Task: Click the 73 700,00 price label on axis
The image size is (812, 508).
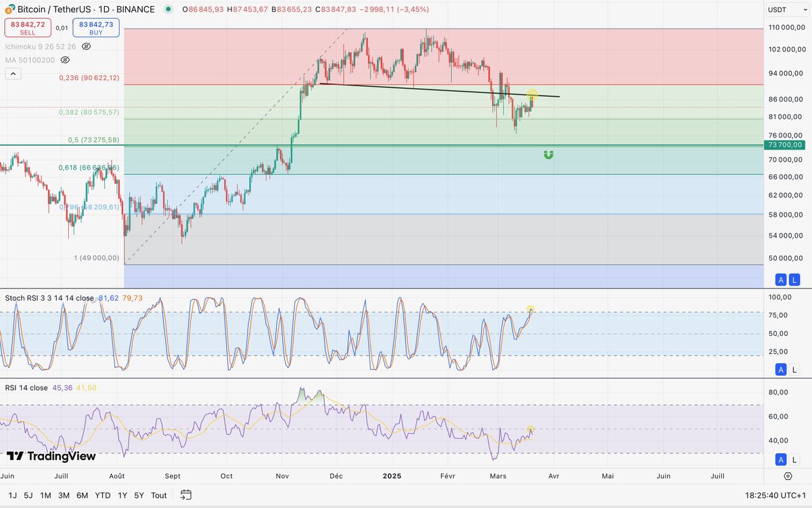Action: 784,145
